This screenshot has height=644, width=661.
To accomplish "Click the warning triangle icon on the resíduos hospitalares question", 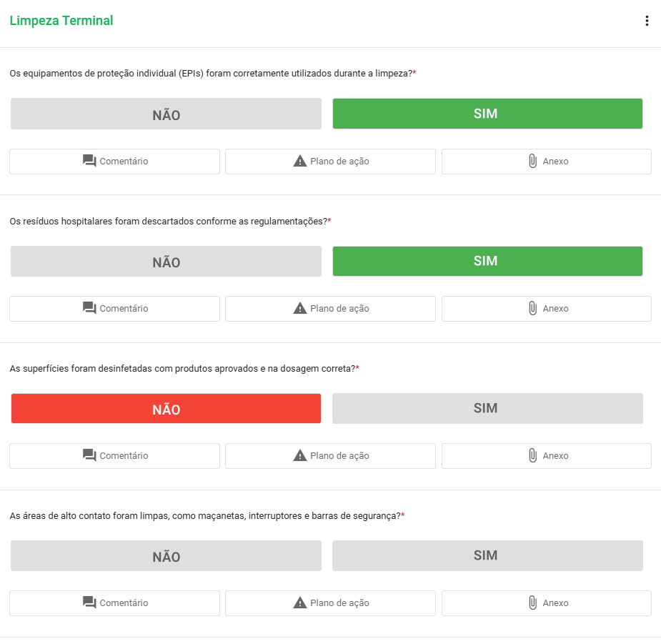I will 299,308.
